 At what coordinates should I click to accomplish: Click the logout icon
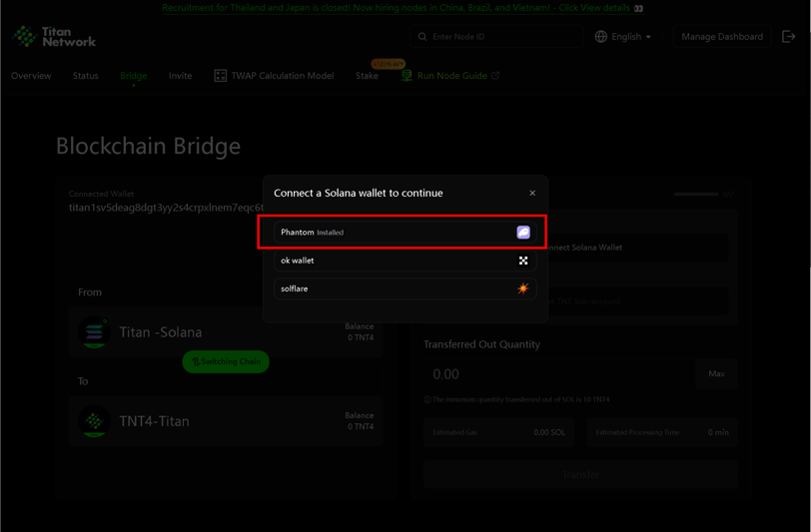(789, 36)
